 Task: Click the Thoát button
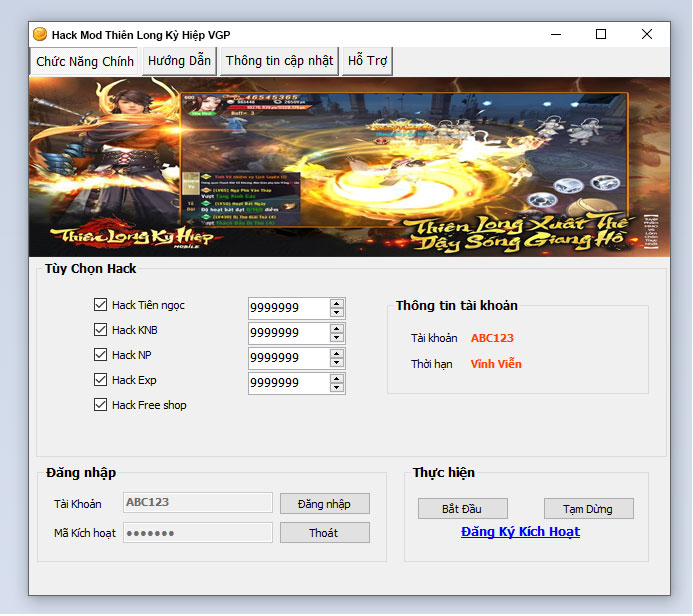point(324,533)
